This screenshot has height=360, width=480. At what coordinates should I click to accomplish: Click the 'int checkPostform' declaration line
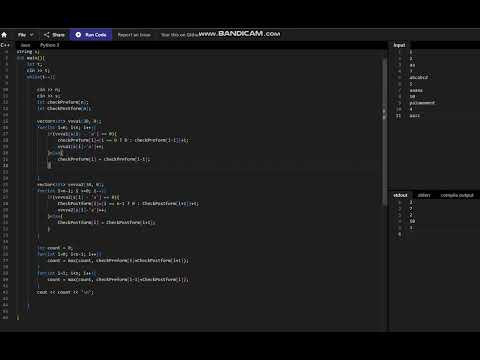tap(64, 108)
